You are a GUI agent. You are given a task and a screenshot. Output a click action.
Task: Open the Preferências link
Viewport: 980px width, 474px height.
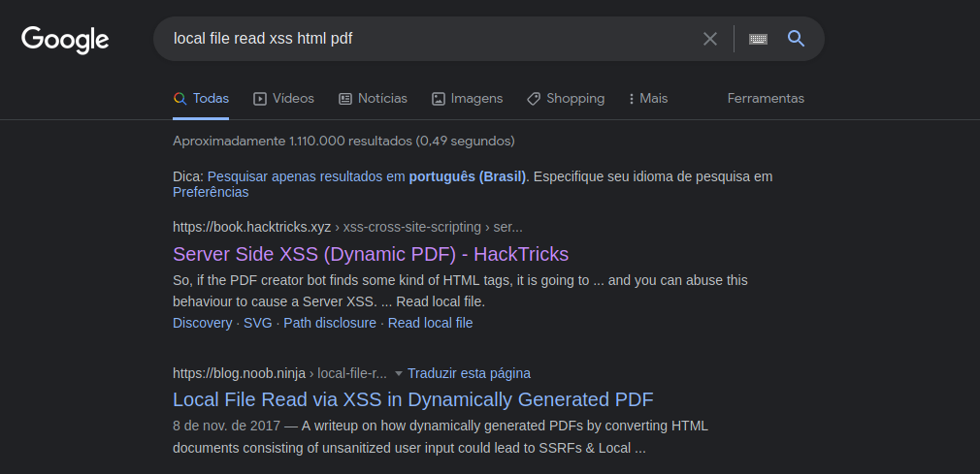[x=211, y=192]
